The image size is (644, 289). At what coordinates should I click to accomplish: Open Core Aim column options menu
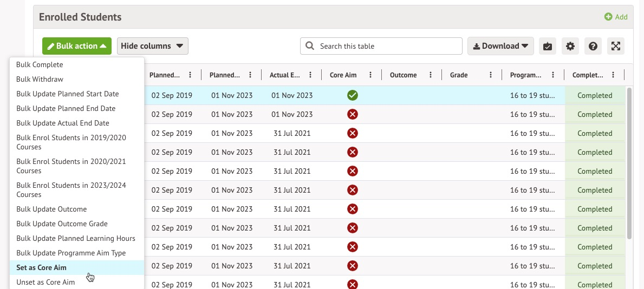coord(370,75)
